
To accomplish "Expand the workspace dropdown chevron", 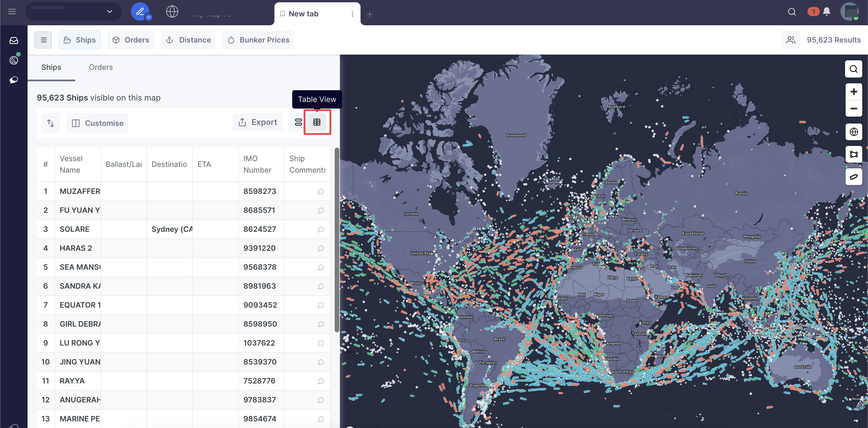I will point(110,11).
